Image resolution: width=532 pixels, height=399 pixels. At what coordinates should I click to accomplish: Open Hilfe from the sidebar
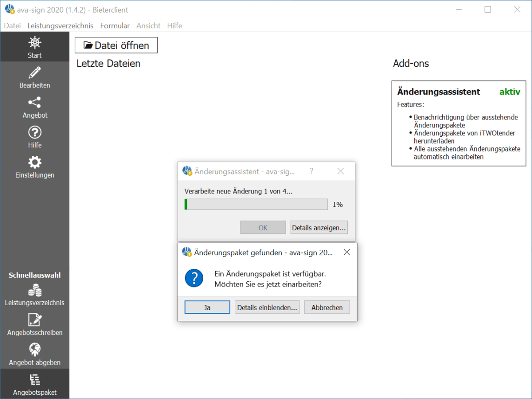[x=34, y=137]
